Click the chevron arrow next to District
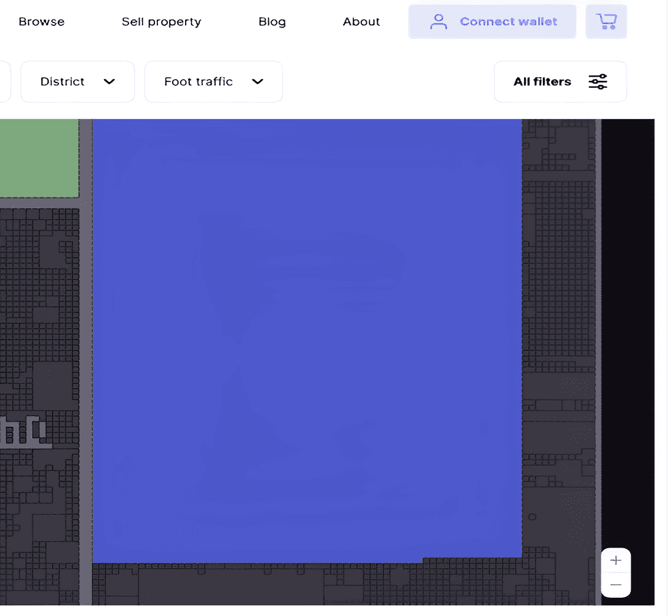672x616 pixels. coord(109,81)
